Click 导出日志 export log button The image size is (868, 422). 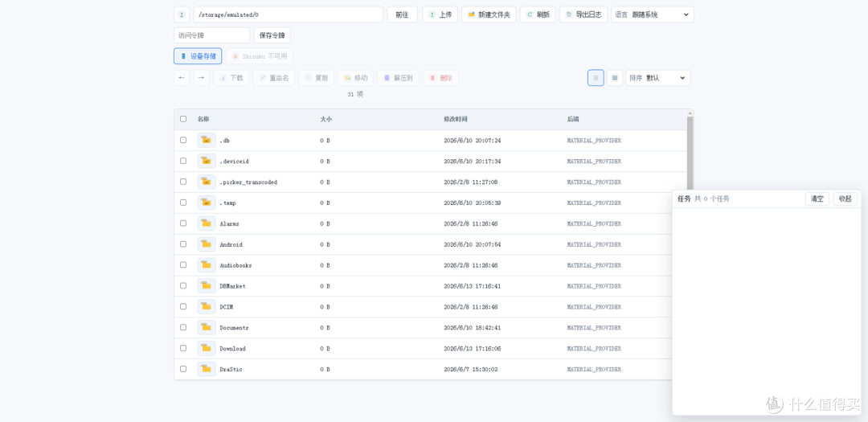tap(583, 14)
